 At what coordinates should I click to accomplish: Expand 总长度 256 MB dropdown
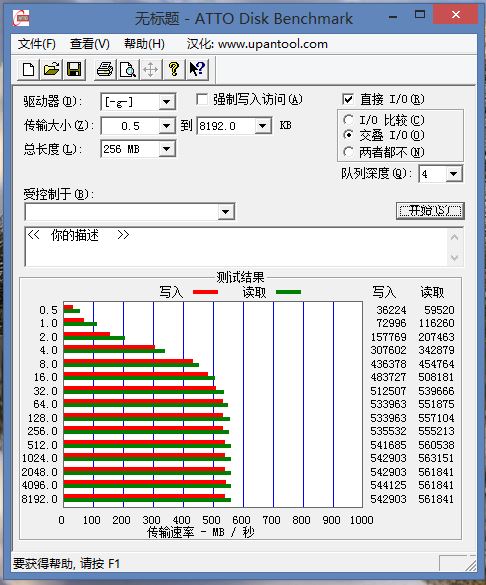(166, 149)
